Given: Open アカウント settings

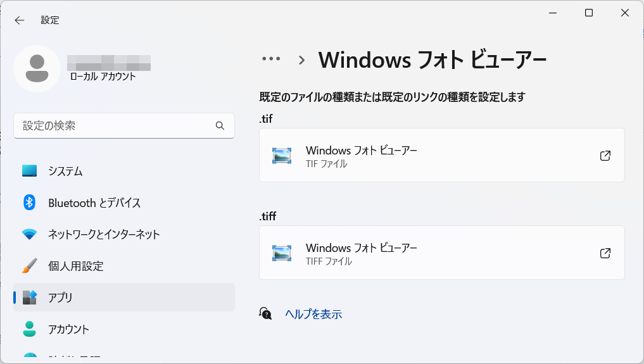Looking at the screenshot, I should [x=124, y=329].
